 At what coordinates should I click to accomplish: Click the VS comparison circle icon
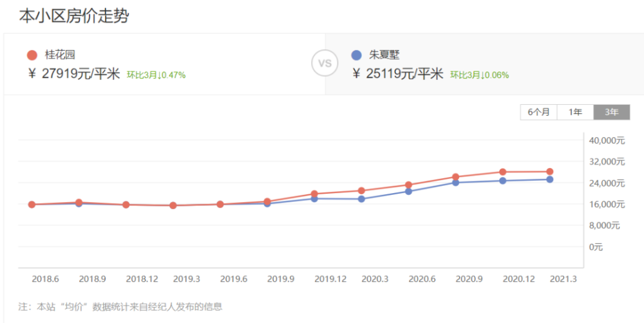325,64
